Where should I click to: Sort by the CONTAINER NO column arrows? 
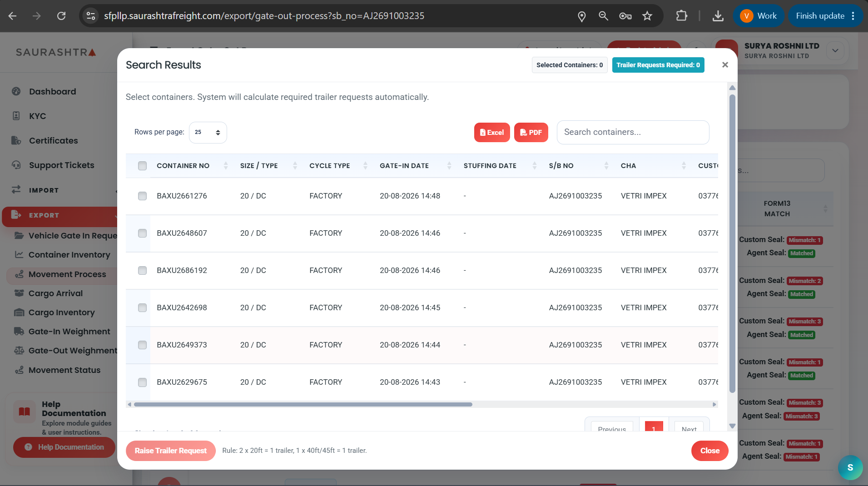(226, 166)
